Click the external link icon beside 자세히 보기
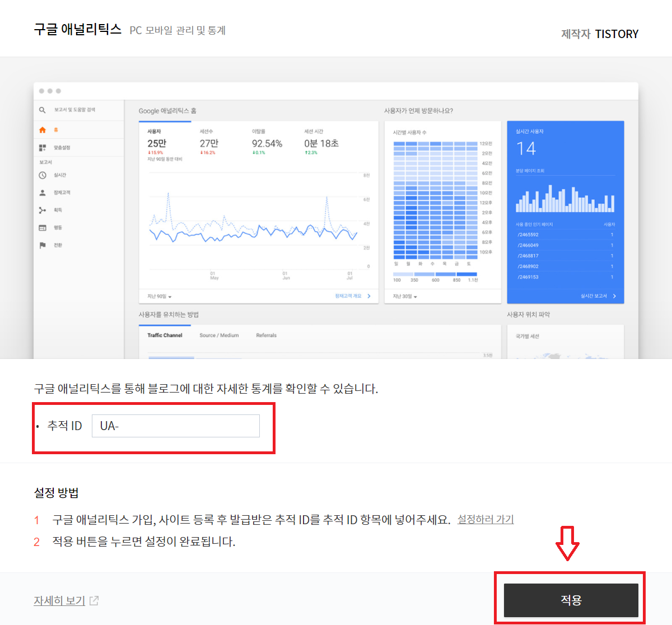 [x=94, y=600]
